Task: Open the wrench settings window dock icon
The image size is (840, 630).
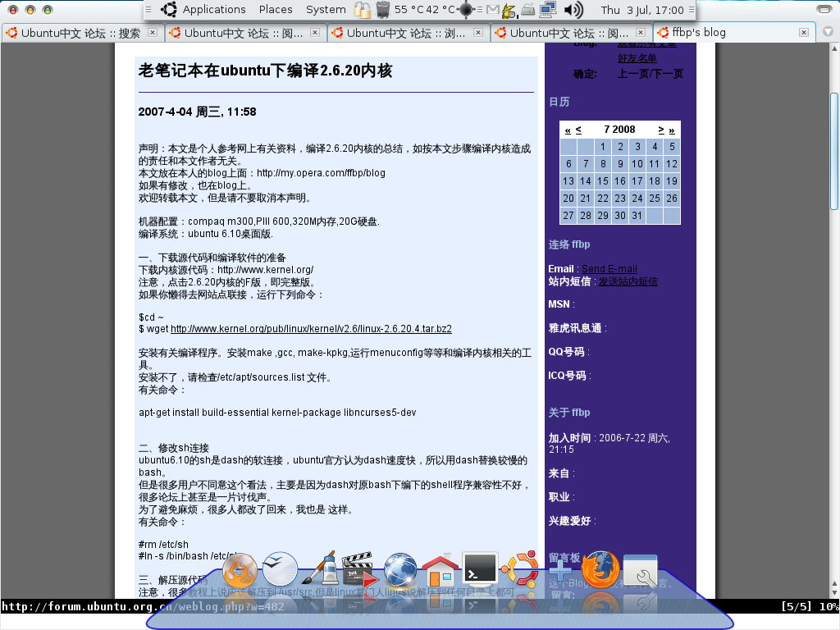Action: pyautogui.click(x=640, y=570)
